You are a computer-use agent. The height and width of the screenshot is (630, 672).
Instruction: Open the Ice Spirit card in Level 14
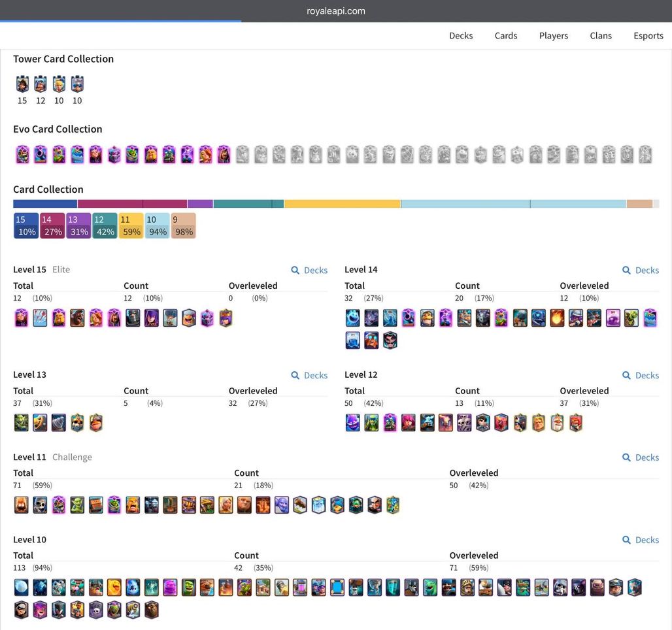[x=352, y=318]
